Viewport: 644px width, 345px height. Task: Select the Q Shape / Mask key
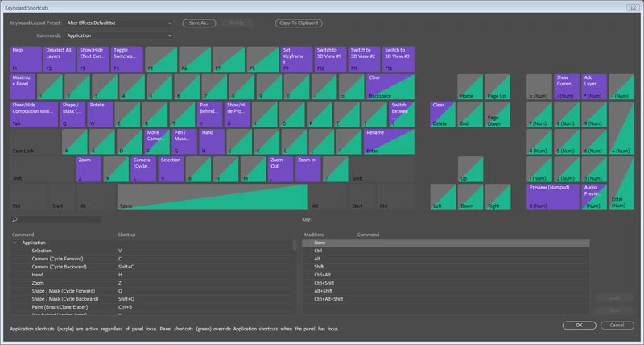72,114
